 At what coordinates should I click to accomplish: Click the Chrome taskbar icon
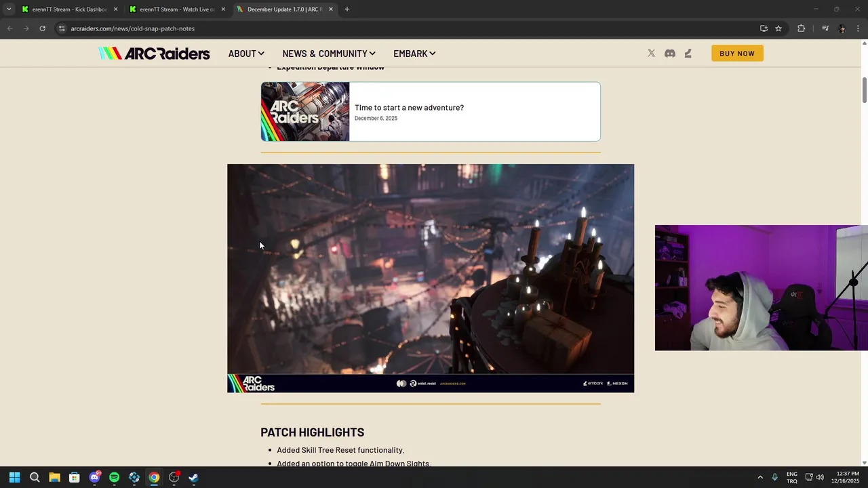click(x=154, y=477)
